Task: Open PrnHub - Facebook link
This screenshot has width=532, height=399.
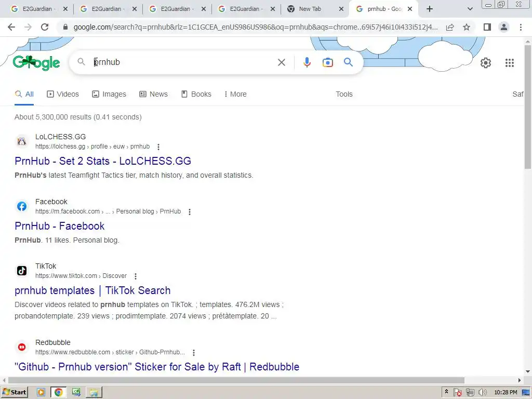Action: pyautogui.click(x=59, y=226)
